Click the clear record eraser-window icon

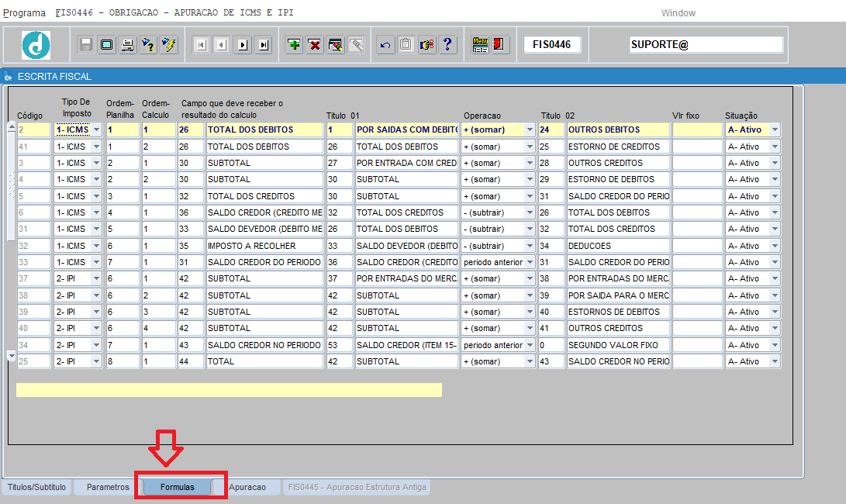(336, 45)
